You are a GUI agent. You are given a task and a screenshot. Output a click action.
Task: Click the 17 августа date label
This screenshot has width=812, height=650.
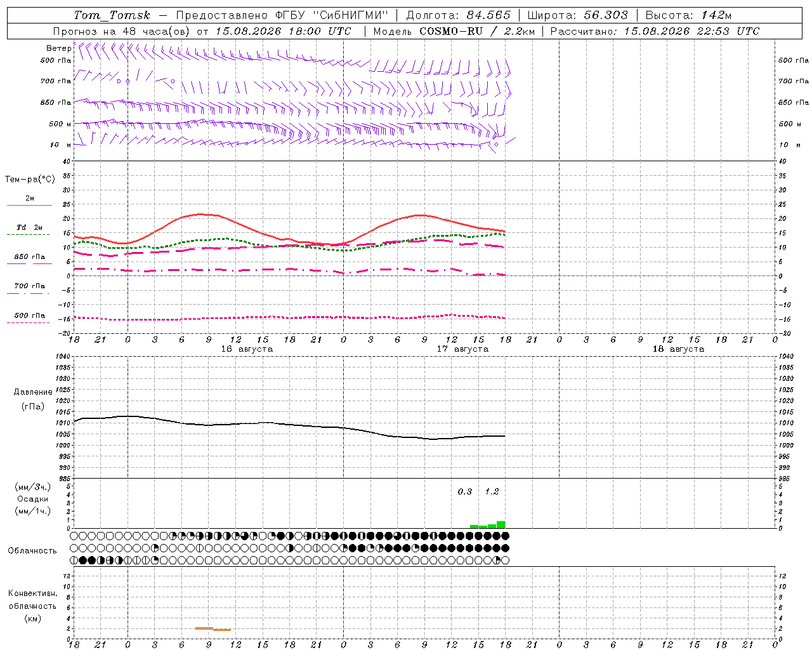[x=462, y=348]
